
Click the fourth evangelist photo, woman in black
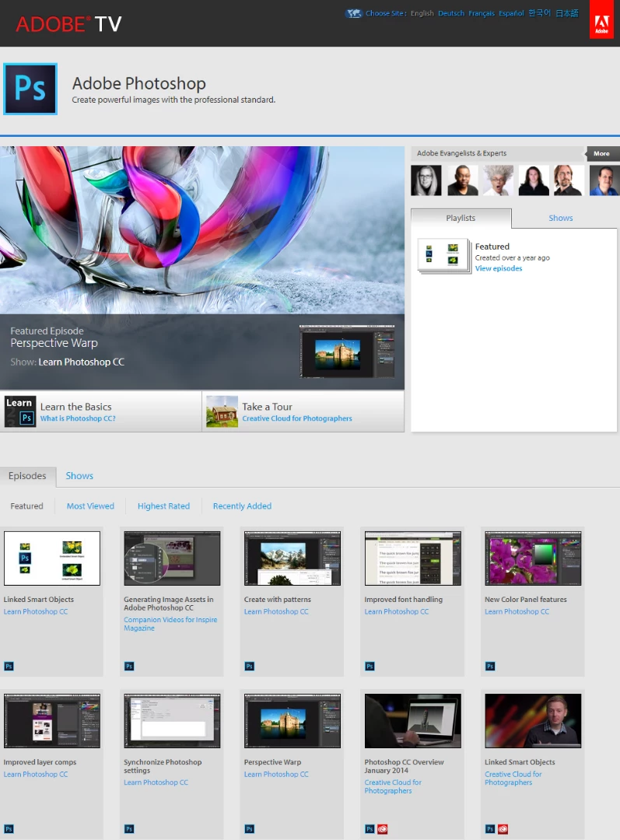(x=534, y=180)
